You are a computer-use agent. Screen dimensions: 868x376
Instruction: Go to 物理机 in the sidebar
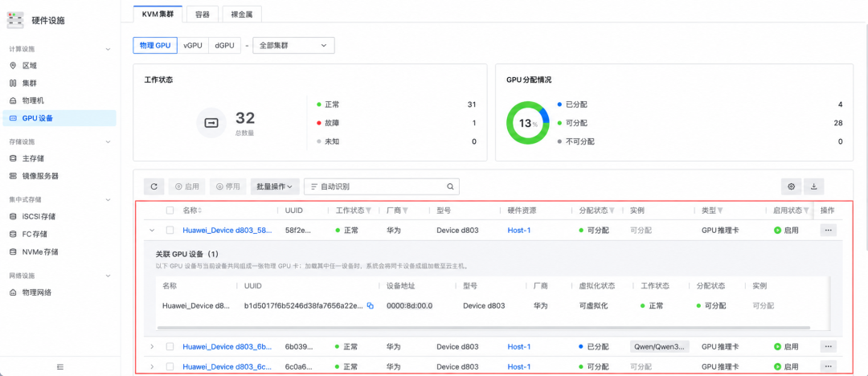click(x=33, y=100)
